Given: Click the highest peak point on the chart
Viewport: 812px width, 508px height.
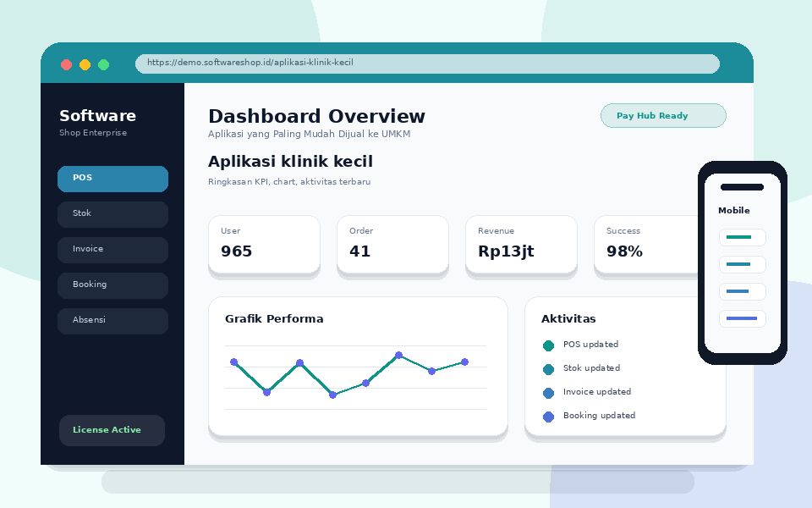Looking at the screenshot, I should coord(398,355).
